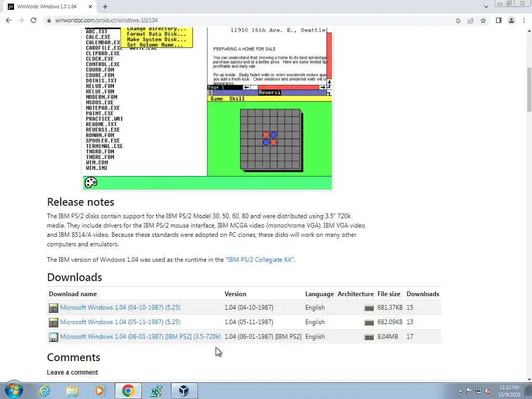Bookmark this page with the star

483,21
